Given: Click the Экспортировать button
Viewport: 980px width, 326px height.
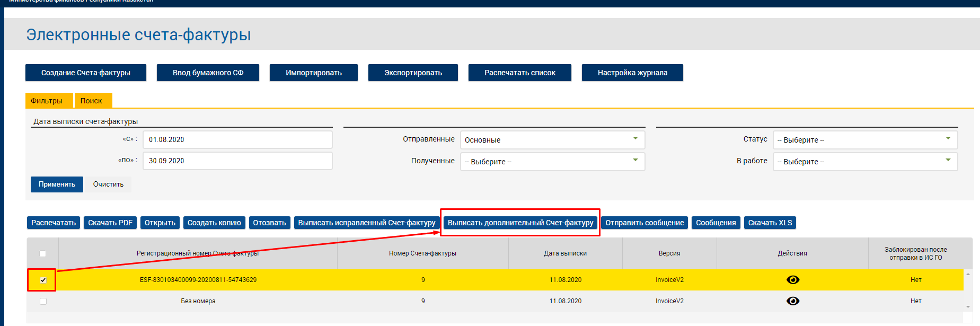Looking at the screenshot, I should click(x=413, y=73).
